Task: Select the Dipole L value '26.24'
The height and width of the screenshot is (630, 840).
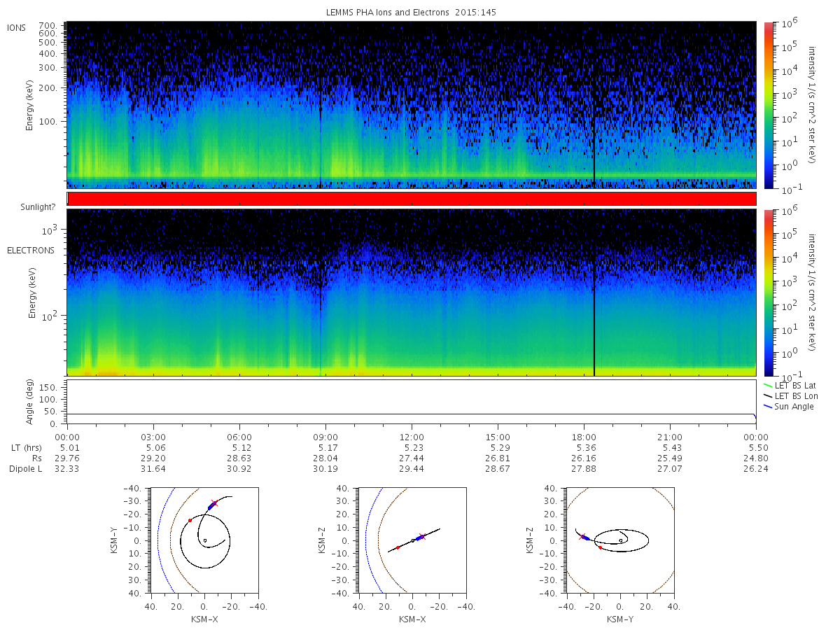Action: pyautogui.click(x=756, y=468)
